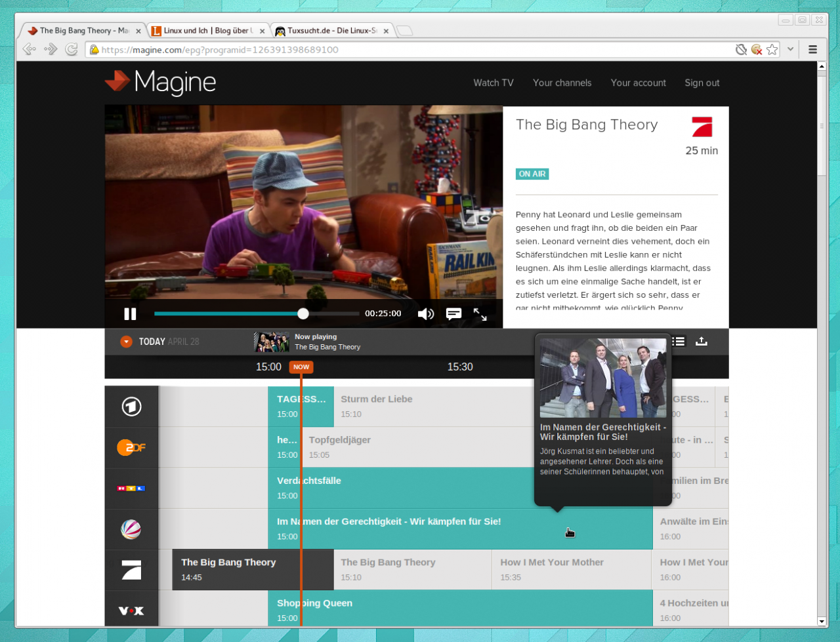
Task: Open the browser hamburger menu
Action: click(x=812, y=49)
